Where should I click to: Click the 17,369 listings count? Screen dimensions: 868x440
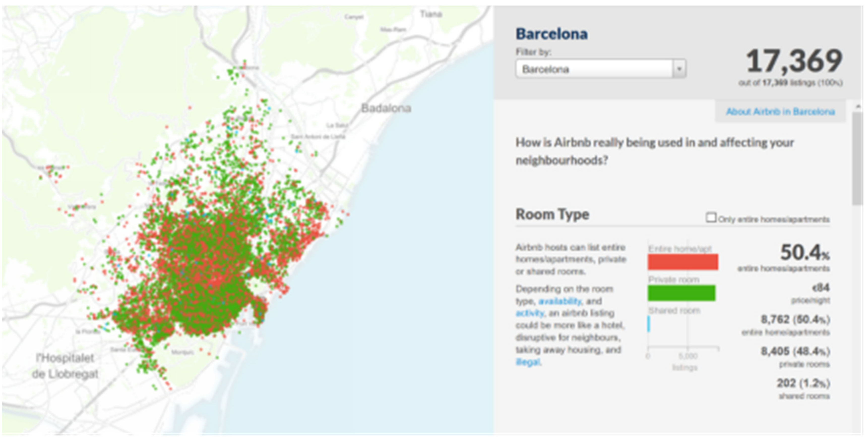click(794, 61)
